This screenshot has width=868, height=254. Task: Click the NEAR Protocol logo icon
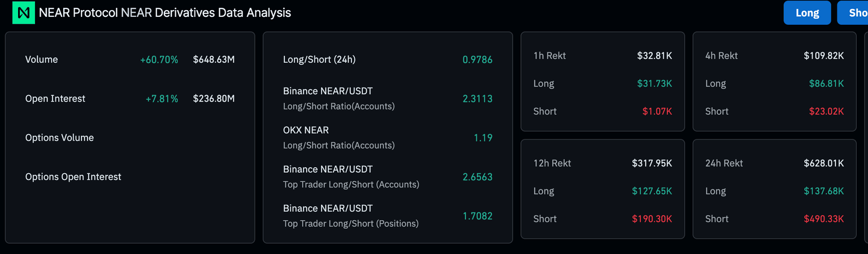pos(24,12)
